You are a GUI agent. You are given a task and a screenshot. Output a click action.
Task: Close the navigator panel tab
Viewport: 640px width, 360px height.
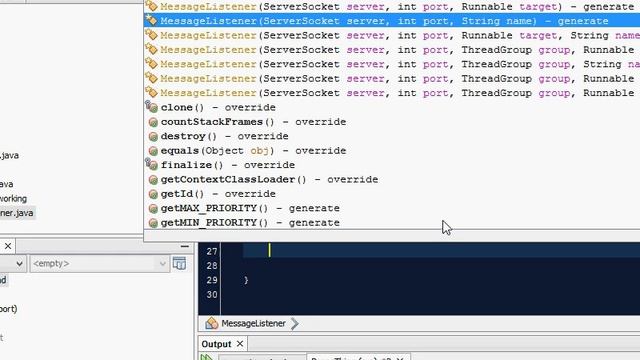[x=8, y=246]
